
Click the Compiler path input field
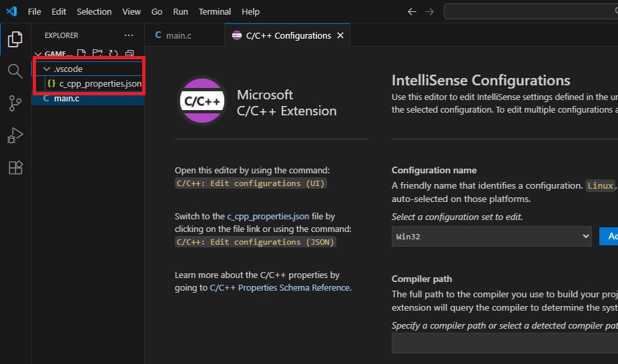point(504,343)
